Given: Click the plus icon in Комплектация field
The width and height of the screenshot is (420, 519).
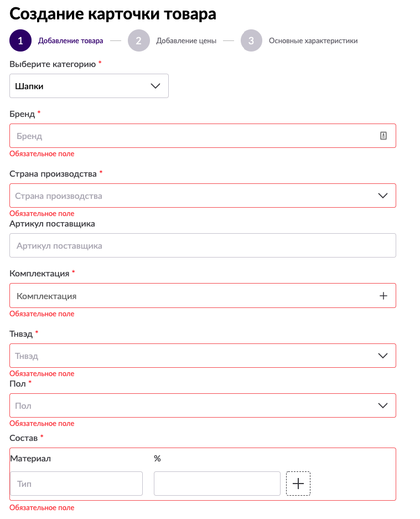Looking at the screenshot, I should [x=383, y=296].
